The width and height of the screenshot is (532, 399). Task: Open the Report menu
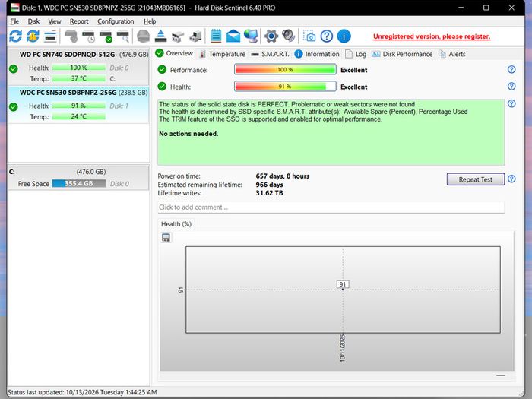coord(79,21)
